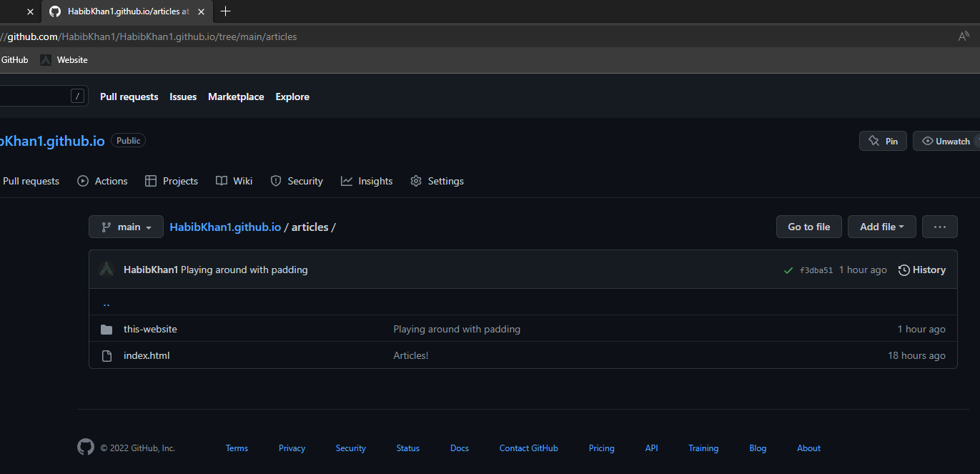980x474 pixels.
Task: Switch to the Actions tab
Action: point(102,181)
